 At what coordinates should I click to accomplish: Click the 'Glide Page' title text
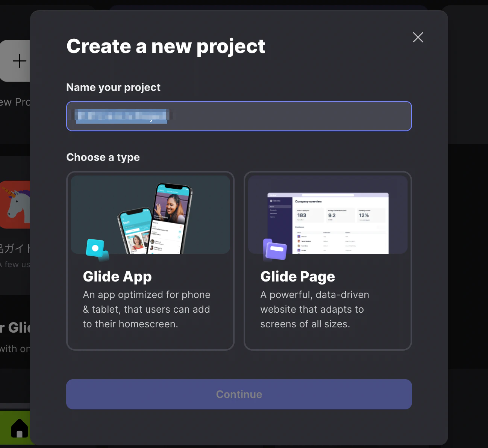[x=298, y=277]
